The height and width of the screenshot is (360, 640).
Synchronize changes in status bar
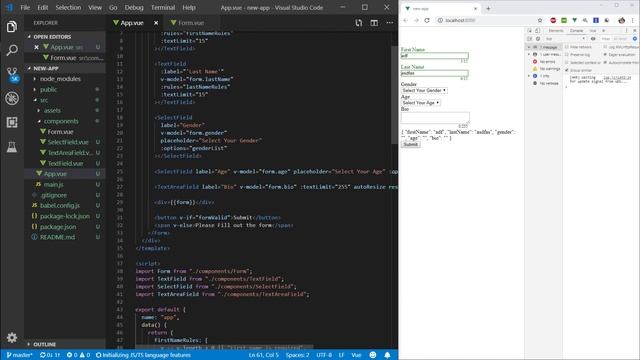pyautogui.click(x=49, y=355)
